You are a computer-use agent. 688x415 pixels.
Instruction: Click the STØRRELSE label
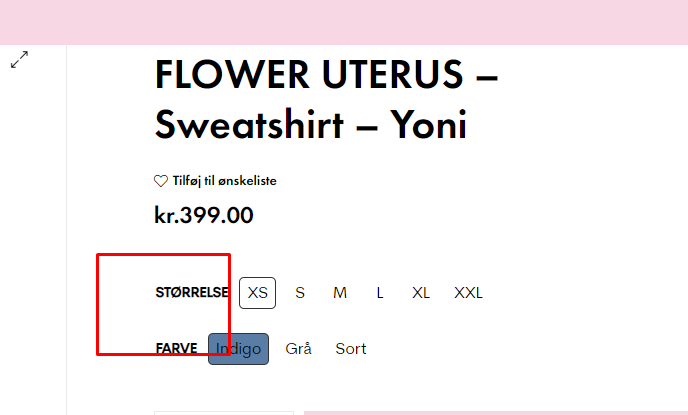[x=192, y=293]
